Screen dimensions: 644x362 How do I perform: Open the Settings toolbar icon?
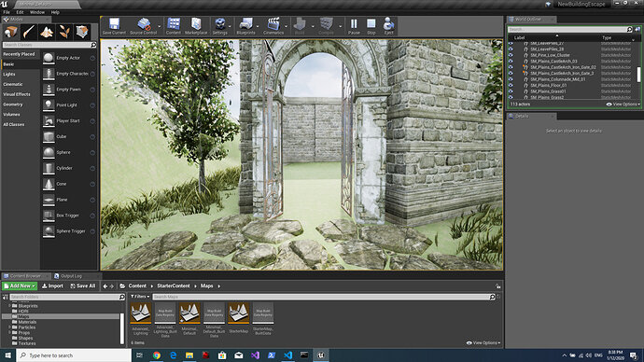click(219, 26)
